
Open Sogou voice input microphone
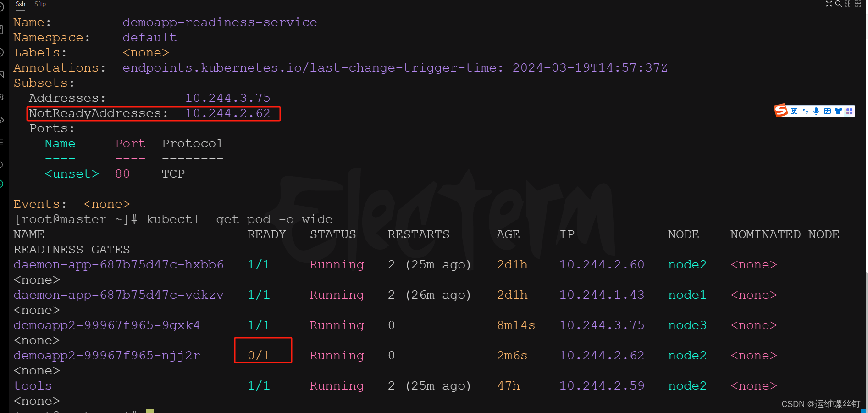pos(816,111)
